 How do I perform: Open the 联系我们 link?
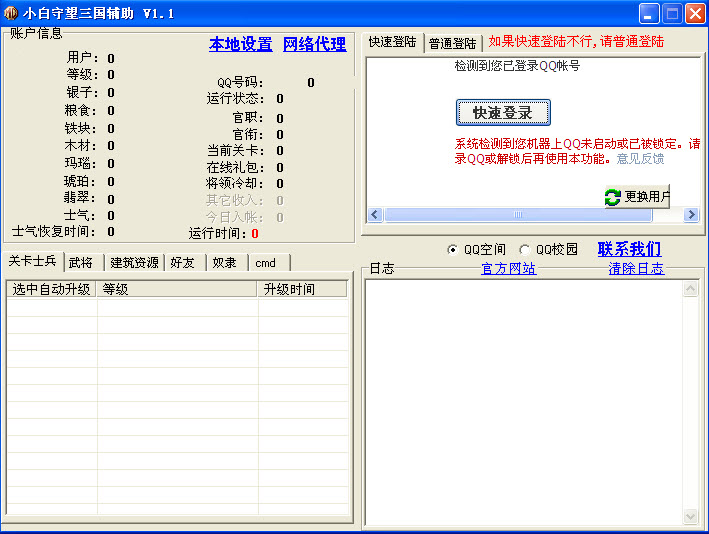click(x=629, y=249)
